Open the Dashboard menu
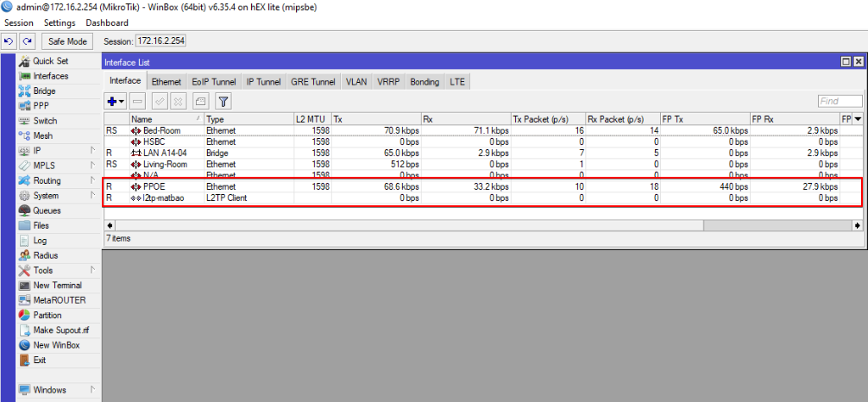The width and height of the screenshot is (868, 402). coord(107,22)
